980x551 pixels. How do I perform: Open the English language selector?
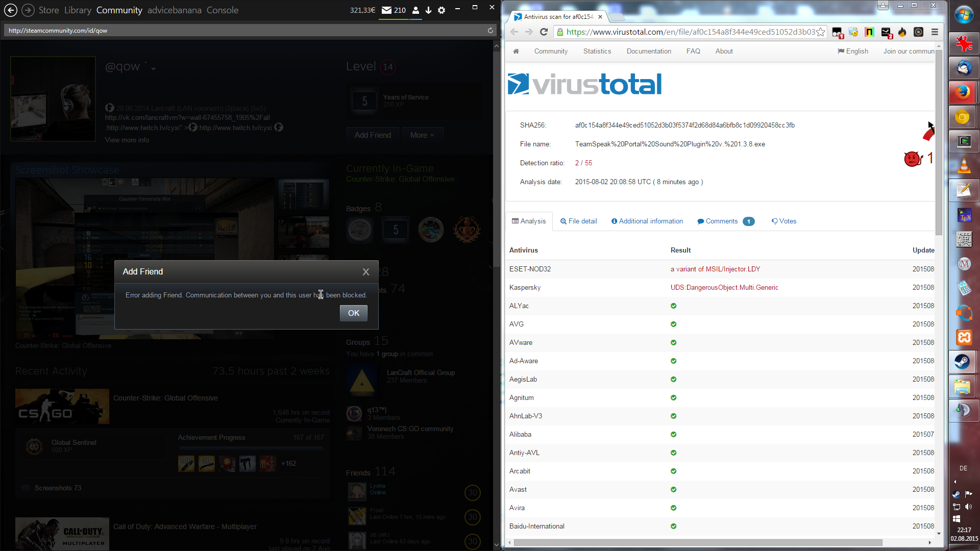pos(852,51)
